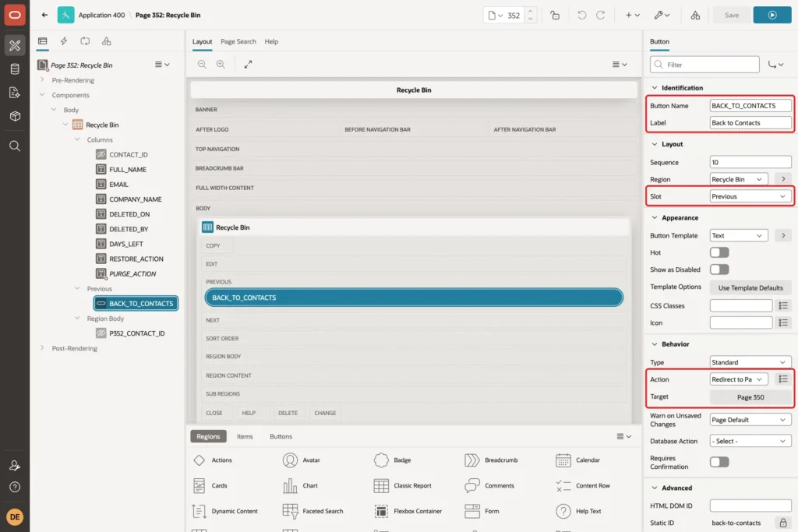Collapse the Identification section
Screen dimensions: 798x532
point(655,88)
